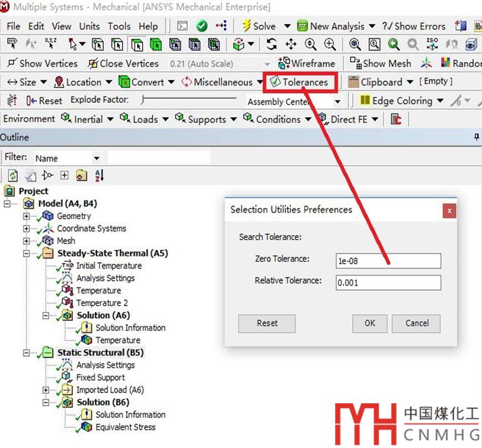Click OK in Selection Utilities Preferences
Viewport: 482px width, 448px height.
[370, 324]
